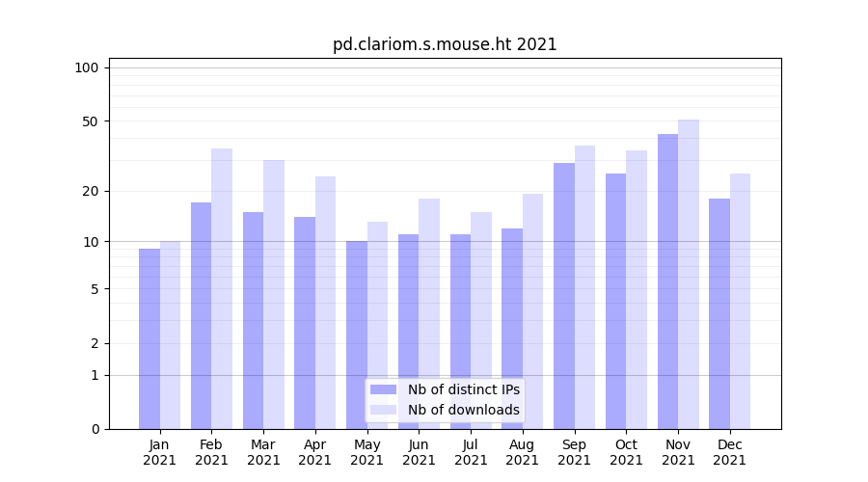
Task: Select the May 2021 distinct IPs bar
Action: click(x=357, y=335)
